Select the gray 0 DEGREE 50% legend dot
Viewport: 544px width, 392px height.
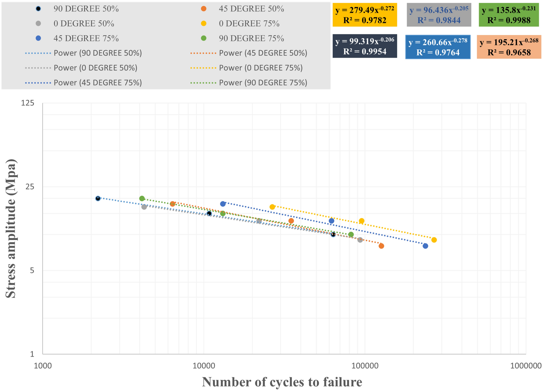click(x=38, y=23)
